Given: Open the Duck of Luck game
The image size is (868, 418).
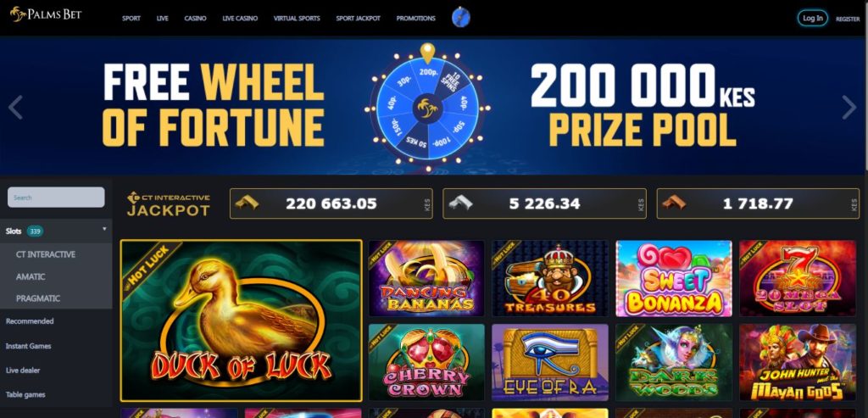Looking at the screenshot, I should coord(242,320).
